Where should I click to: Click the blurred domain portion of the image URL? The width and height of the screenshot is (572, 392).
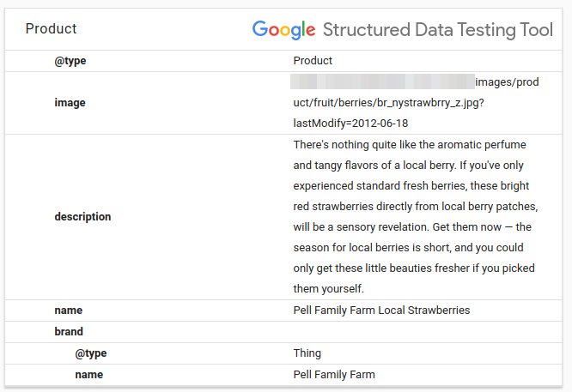tap(382, 82)
